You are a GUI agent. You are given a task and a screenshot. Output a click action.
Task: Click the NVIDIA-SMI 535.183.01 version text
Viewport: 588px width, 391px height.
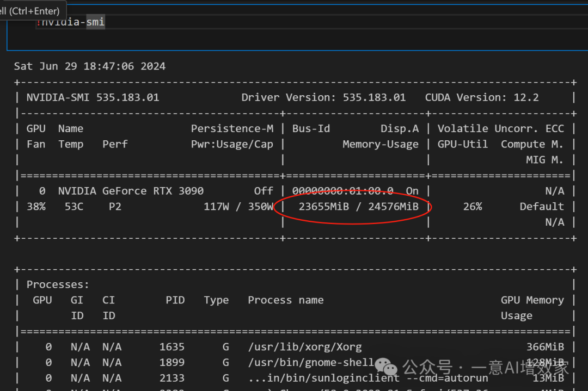pos(93,98)
